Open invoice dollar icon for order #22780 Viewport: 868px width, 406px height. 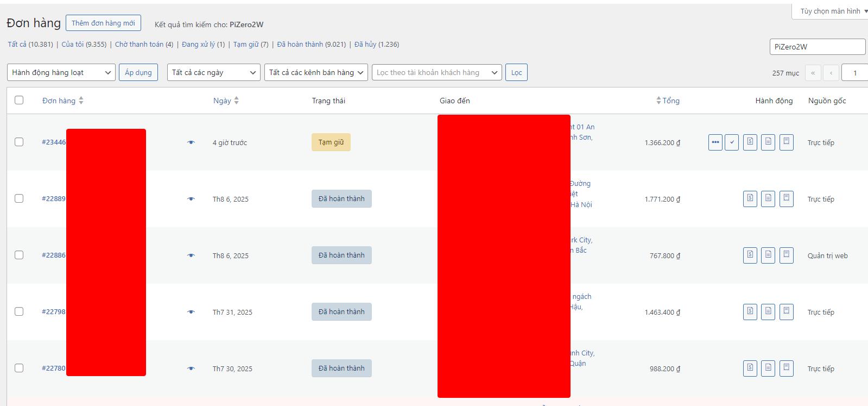[x=750, y=368]
